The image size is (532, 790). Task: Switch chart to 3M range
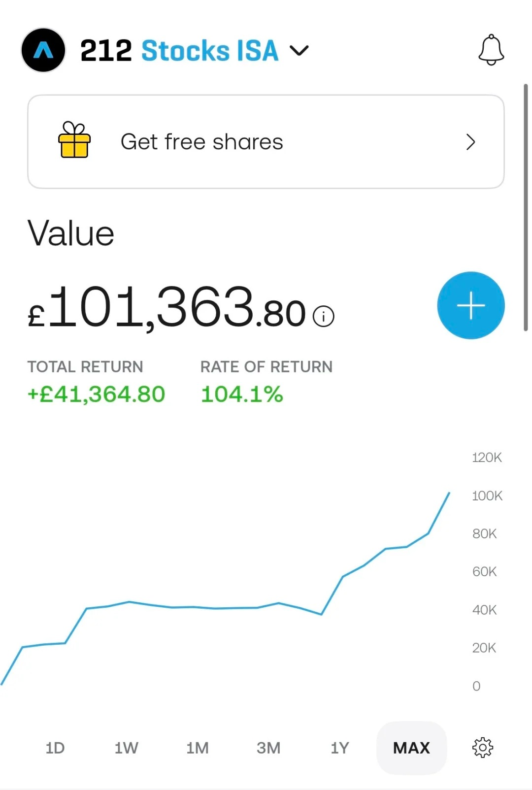pyautogui.click(x=268, y=748)
